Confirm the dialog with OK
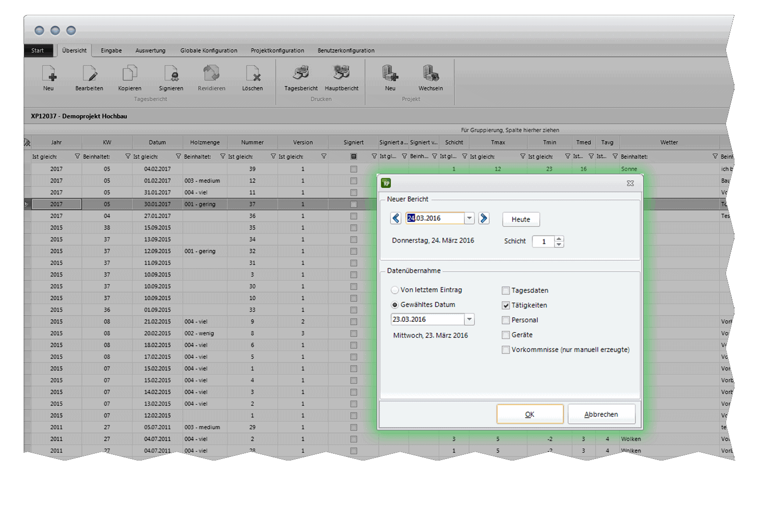 click(530, 414)
